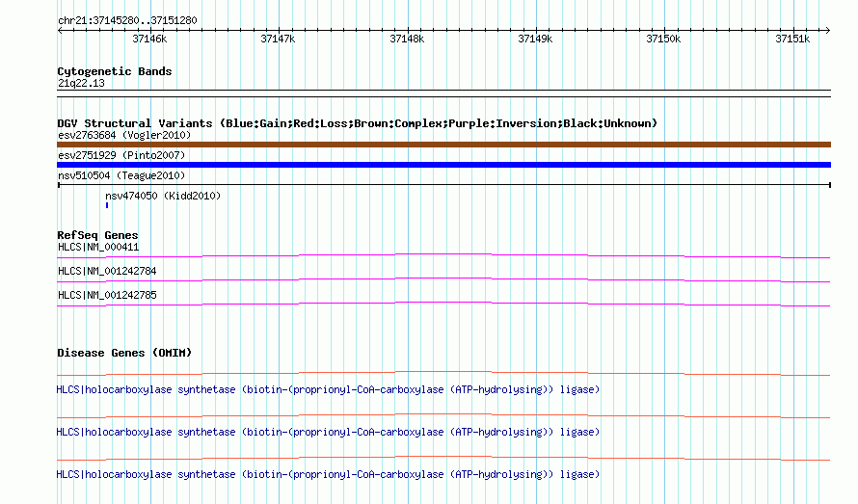Click the RefSeq Genes track title
The image size is (858, 504).
[97, 235]
